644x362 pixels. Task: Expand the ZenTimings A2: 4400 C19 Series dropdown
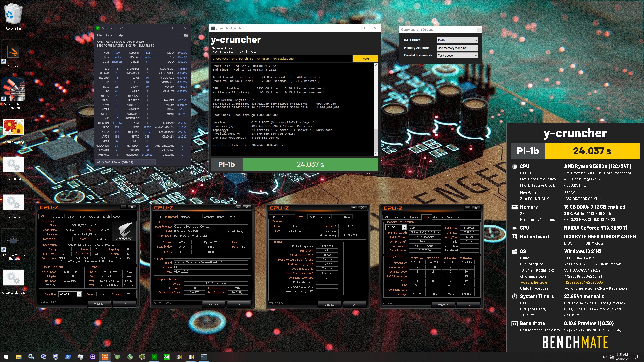click(125, 162)
